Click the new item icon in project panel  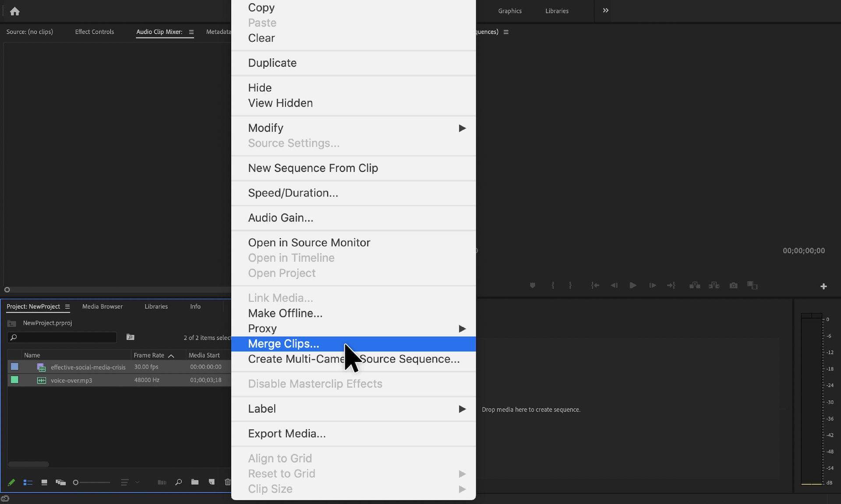(x=211, y=482)
